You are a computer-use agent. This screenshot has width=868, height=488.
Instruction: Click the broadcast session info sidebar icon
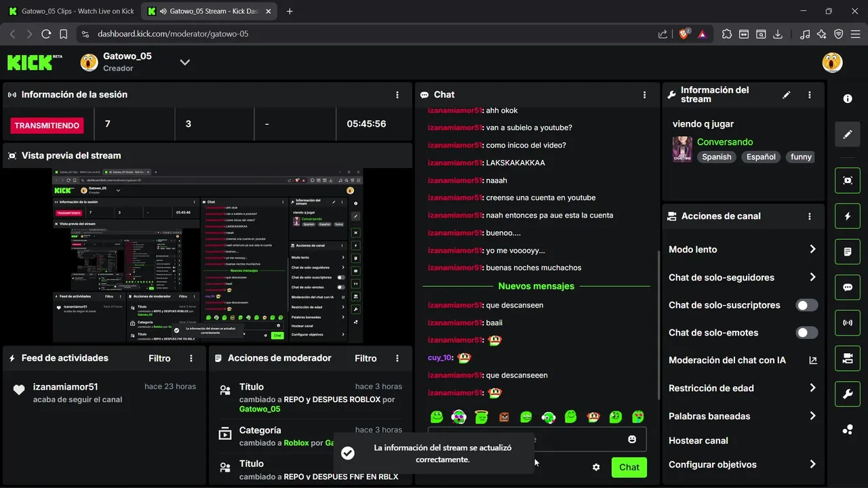(848, 323)
